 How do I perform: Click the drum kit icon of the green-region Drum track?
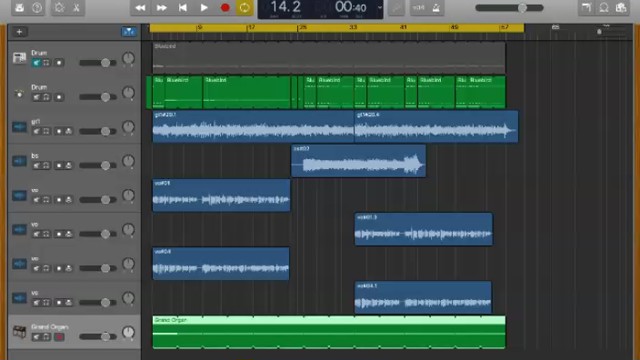(x=19, y=93)
